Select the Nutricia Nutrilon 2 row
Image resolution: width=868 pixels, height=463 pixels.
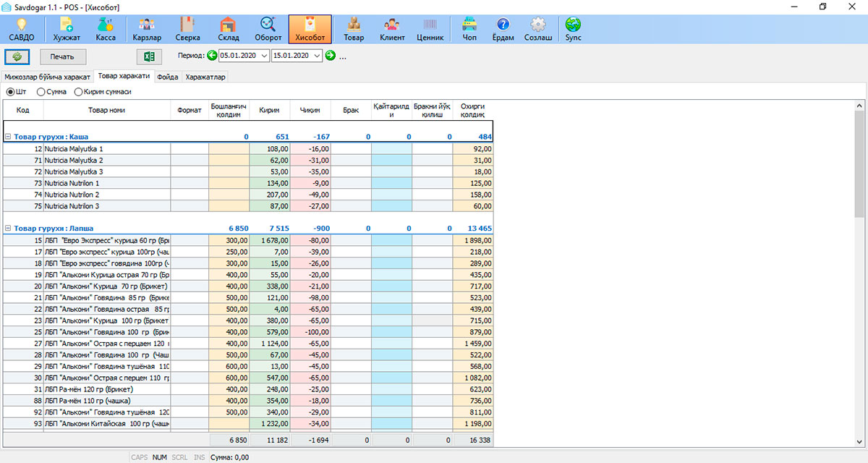tap(248, 195)
